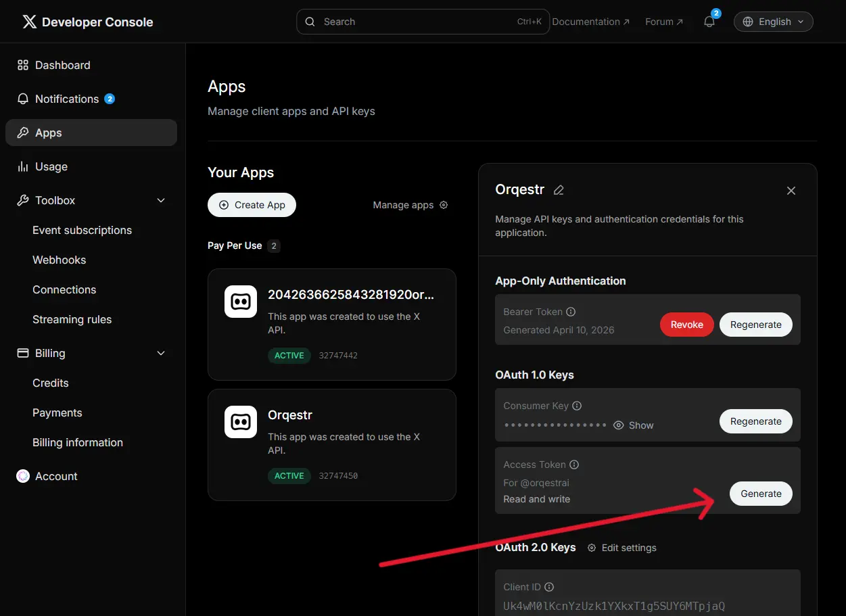Open Account in sidebar

point(91,476)
